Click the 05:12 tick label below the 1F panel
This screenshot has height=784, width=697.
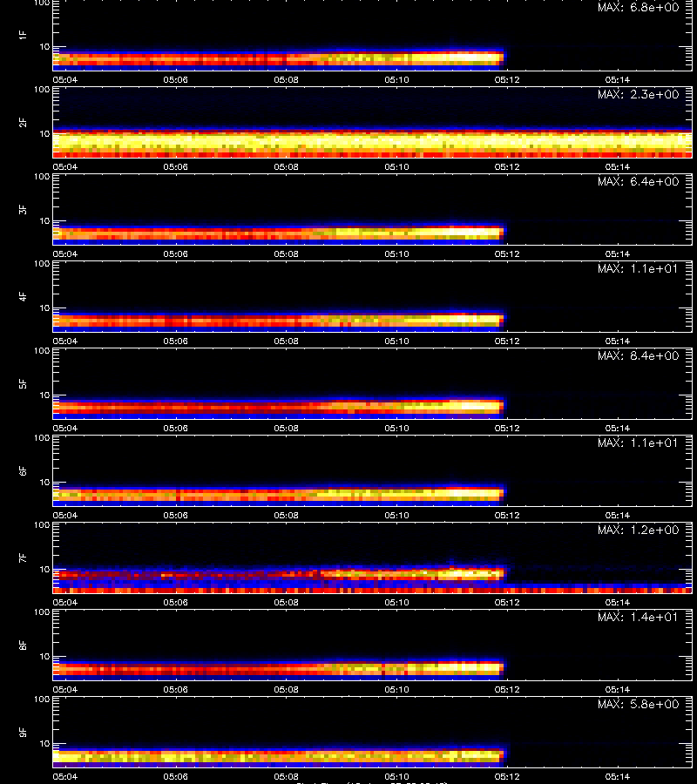pyautogui.click(x=507, y=79)
